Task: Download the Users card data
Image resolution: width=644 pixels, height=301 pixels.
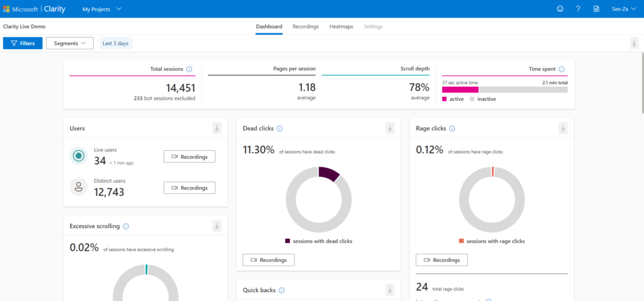Action: click(217, 128)
